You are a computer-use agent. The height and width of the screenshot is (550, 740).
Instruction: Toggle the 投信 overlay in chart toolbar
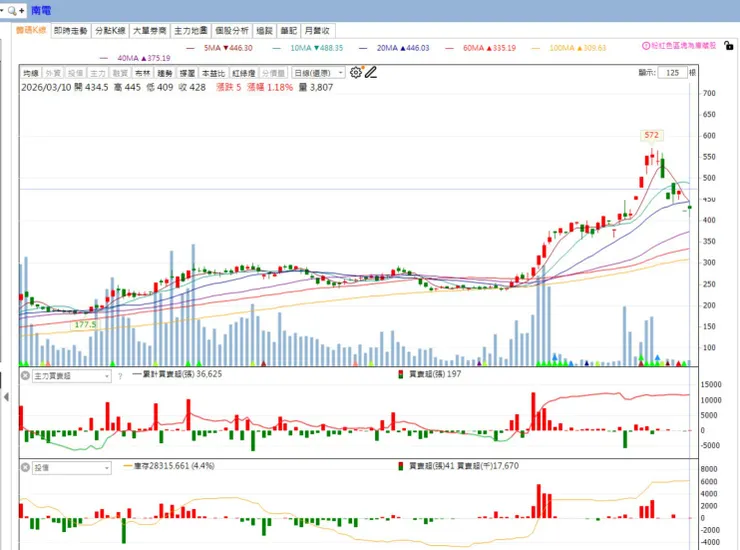(x=76, y=73)
